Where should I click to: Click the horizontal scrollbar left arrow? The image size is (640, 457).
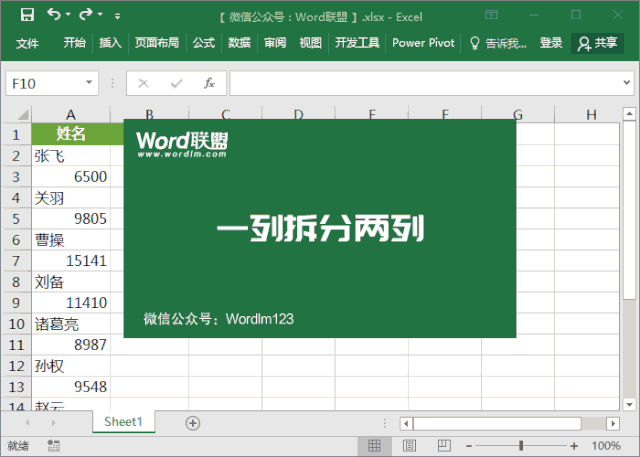pos(406,424)
